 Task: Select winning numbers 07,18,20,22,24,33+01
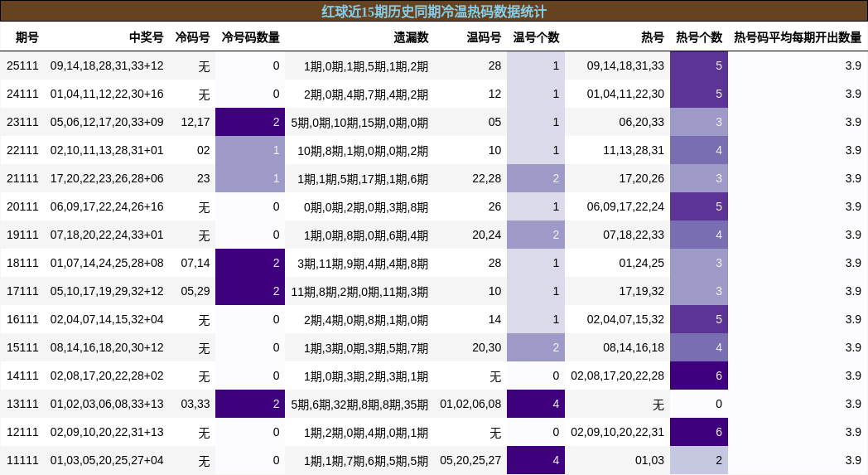(107, 235)
